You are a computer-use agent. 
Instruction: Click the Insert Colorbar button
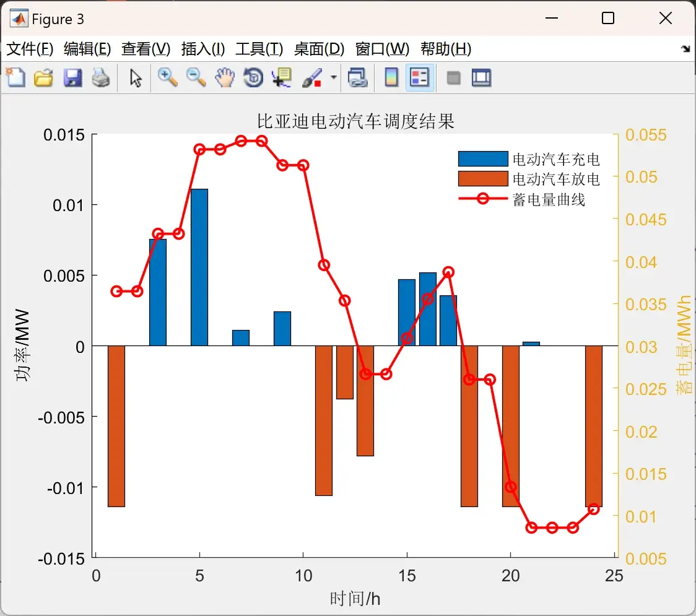391,77
